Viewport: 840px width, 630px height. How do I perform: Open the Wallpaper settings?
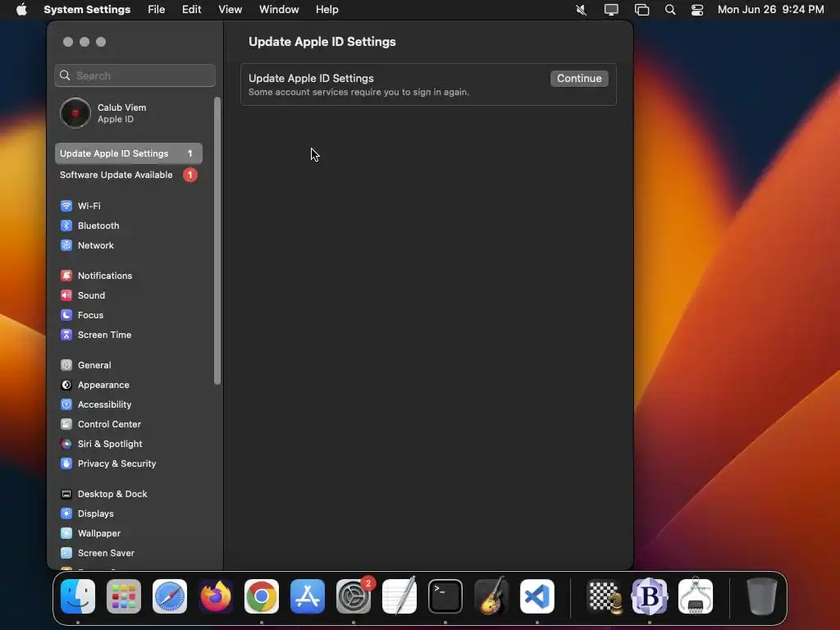[129, 533]
